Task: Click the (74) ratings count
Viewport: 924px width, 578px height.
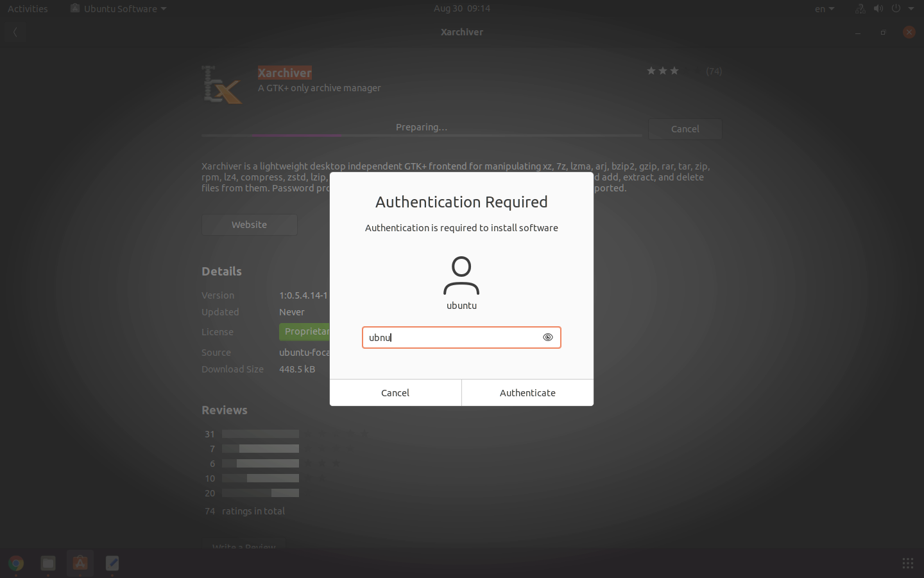Action: click(714, 71)
